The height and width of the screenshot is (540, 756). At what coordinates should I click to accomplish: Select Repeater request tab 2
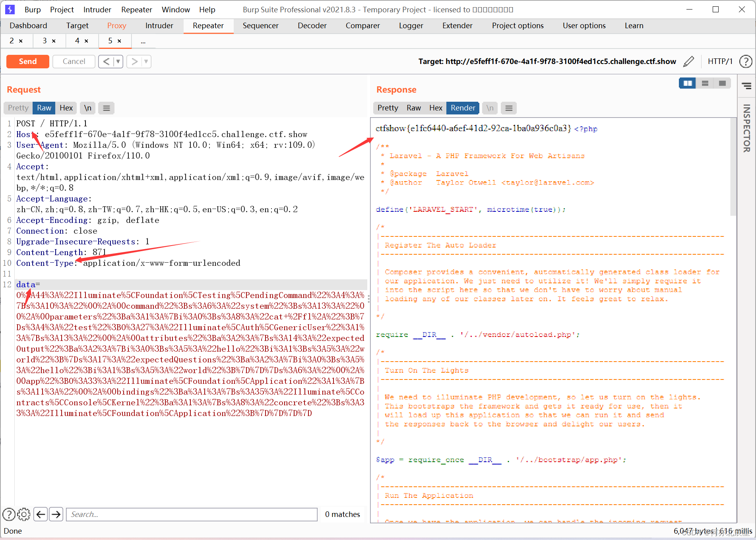pos(12,41)
